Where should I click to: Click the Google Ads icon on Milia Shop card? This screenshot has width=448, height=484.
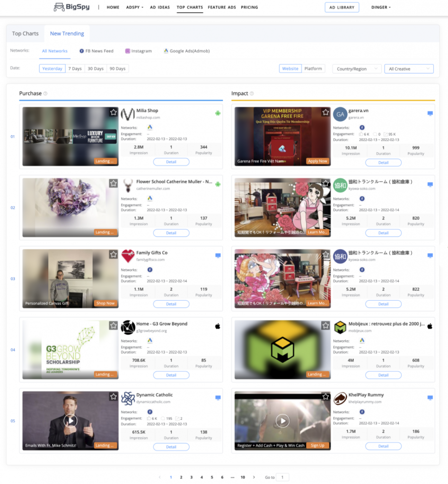click(x=150, y=128)
